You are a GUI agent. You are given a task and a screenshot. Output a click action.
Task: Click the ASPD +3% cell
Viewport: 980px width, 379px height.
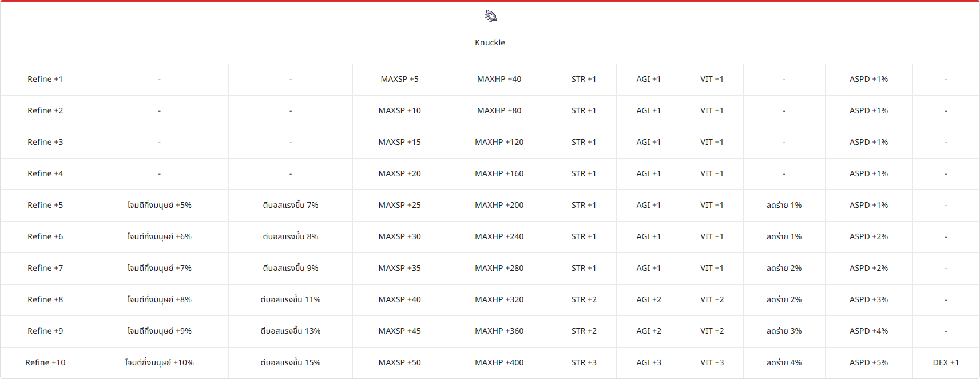pos(868,299)
